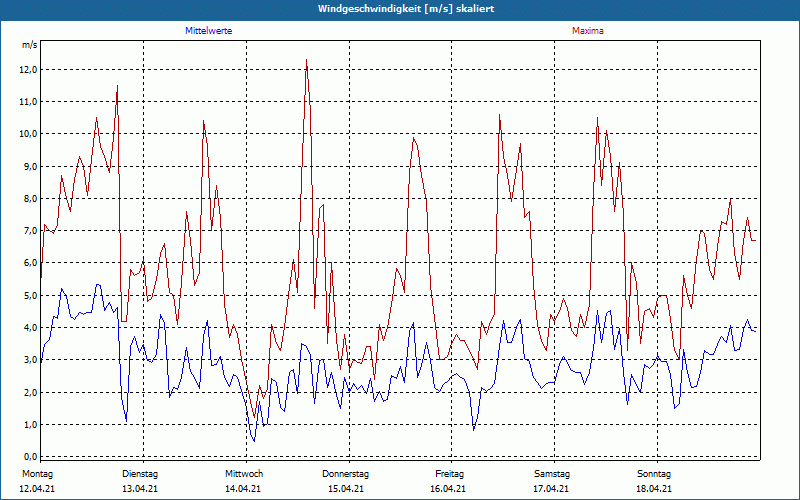
Task: Click the 10,0 y-axis value
Action: (x=28, y=134)
